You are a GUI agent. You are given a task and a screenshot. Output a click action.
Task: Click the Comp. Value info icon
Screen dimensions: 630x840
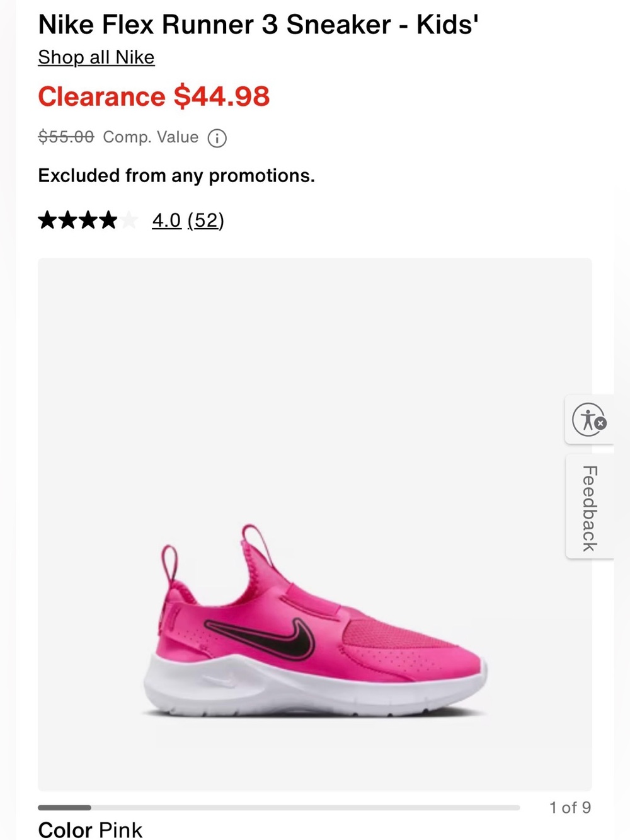217,138
